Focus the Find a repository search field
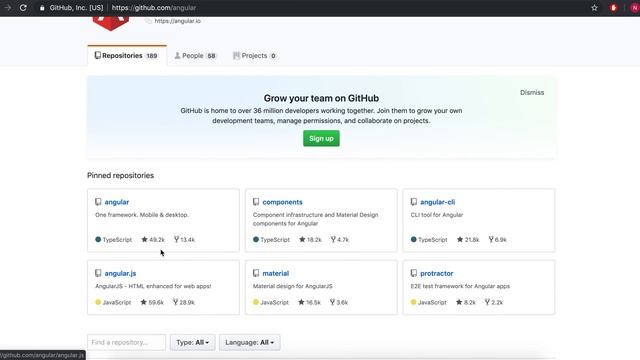The width and height of the screenshot is (640, 360). [x=127, y=342]
